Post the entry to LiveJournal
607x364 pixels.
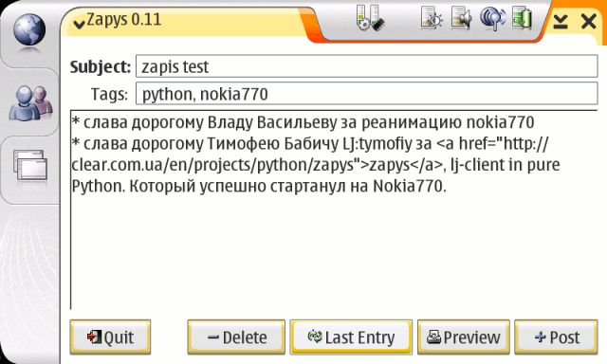pos(556,337)
